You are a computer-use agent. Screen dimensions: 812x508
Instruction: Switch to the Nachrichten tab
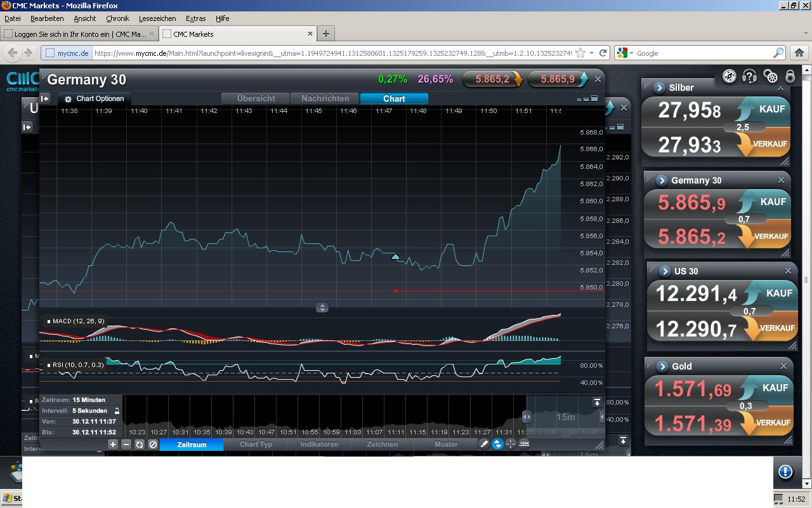pyautogui.click(x=325, y=98)
